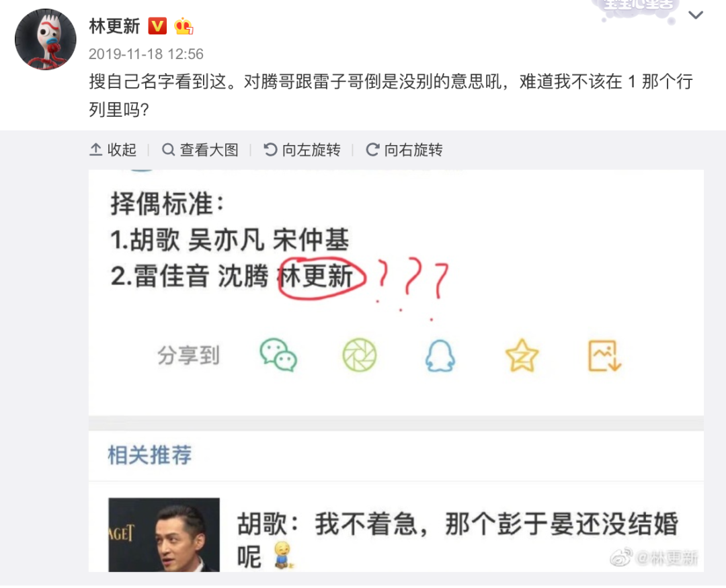The width and height of the screenshot is (726, 588).
Task: Click the upward arrow collapse icon
Action: [x=95, y=150]
